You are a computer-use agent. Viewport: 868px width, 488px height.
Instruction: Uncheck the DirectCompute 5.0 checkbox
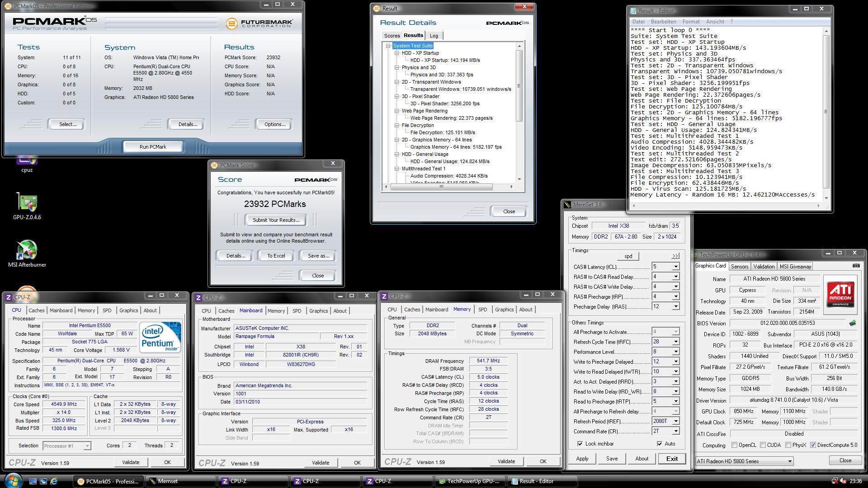[813, 445]
